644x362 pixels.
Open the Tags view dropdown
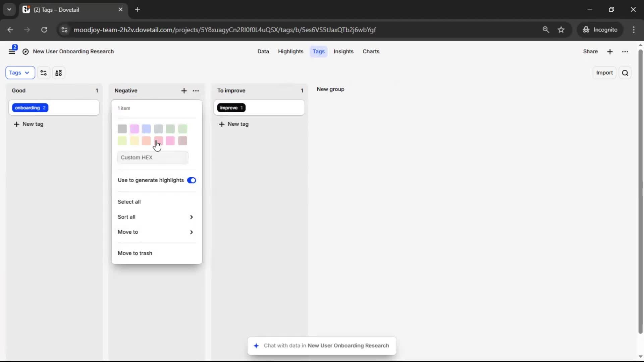20,73
